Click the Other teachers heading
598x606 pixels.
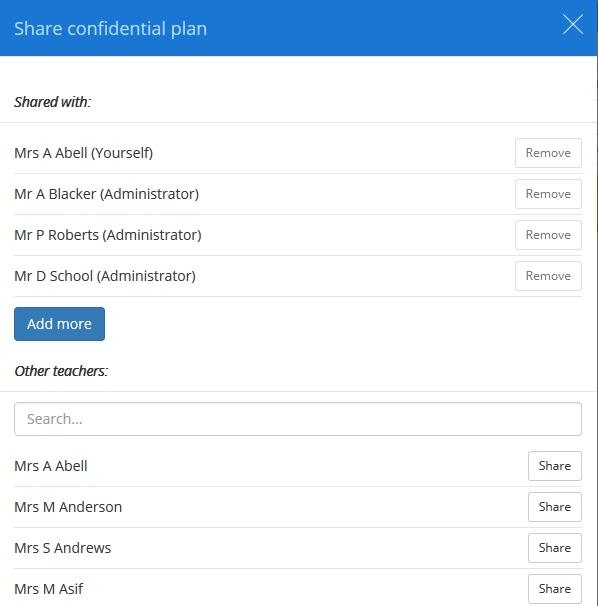(61, 371)
